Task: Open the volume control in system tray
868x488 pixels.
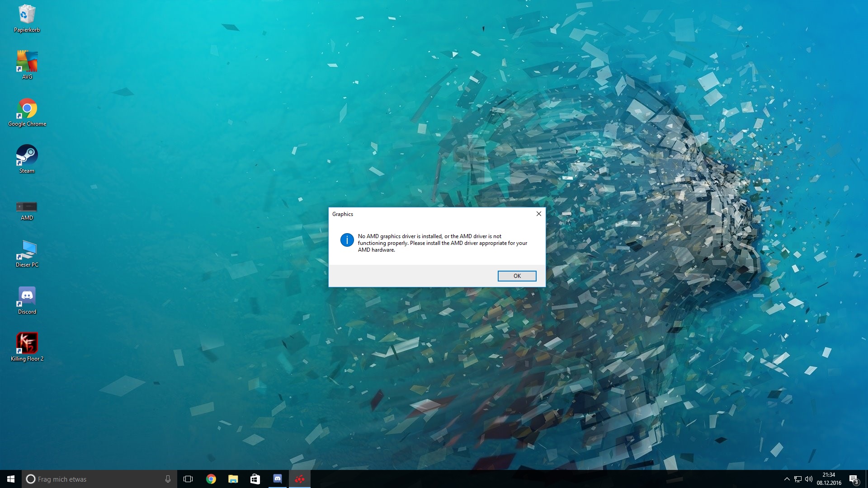Action: click(809, 479)
